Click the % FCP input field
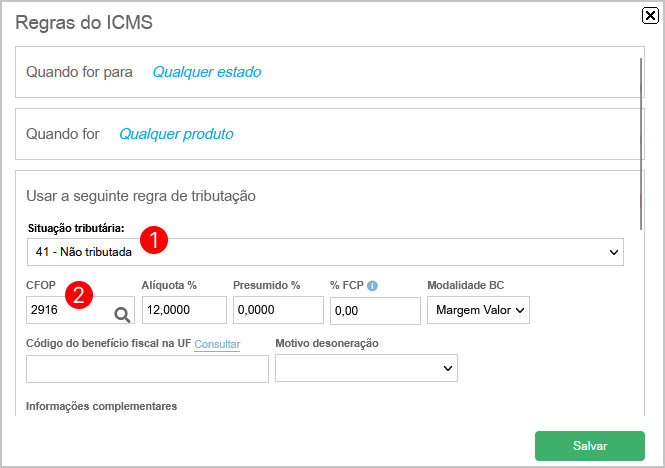The width and height of the screenshot is (665, 468). click(375, 311)
